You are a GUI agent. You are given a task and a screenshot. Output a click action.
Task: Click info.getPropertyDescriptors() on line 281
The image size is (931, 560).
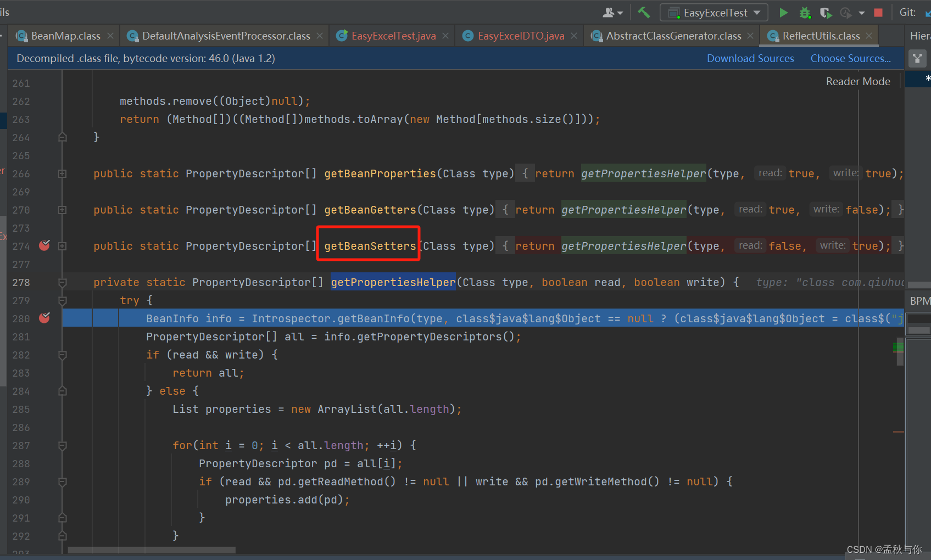[419, 337]
